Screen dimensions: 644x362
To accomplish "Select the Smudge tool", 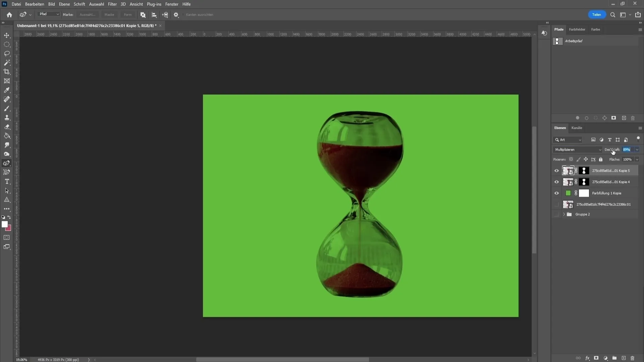I will click(x=7, y=145).
